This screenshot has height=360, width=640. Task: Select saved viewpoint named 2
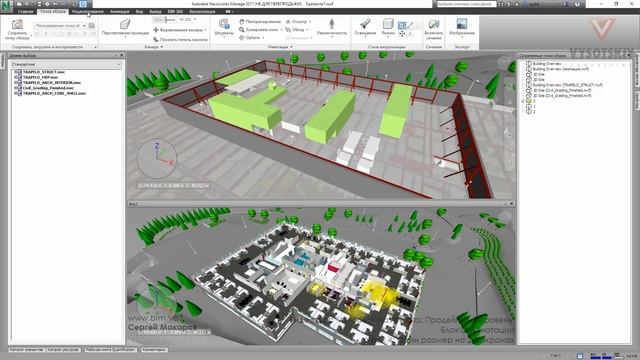pyautogui.click(x=533, y=111)
